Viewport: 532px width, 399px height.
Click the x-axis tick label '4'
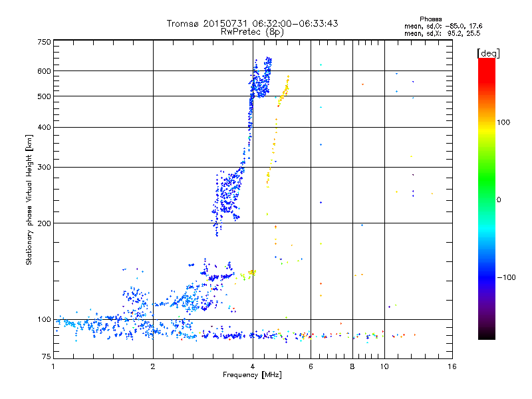253,366
